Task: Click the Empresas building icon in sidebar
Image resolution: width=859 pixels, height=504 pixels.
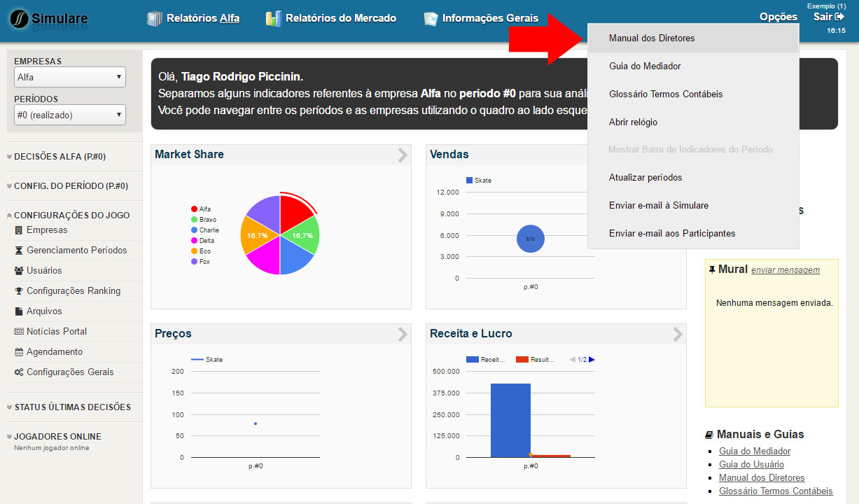Action: 19,230
